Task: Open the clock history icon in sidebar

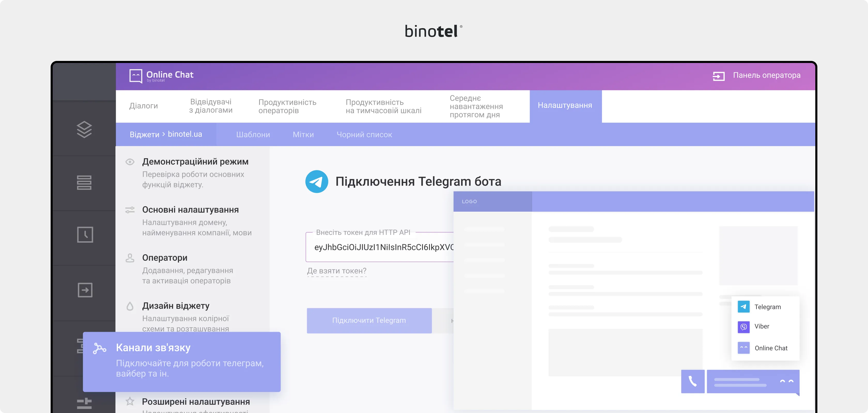Action: point(85,235)
